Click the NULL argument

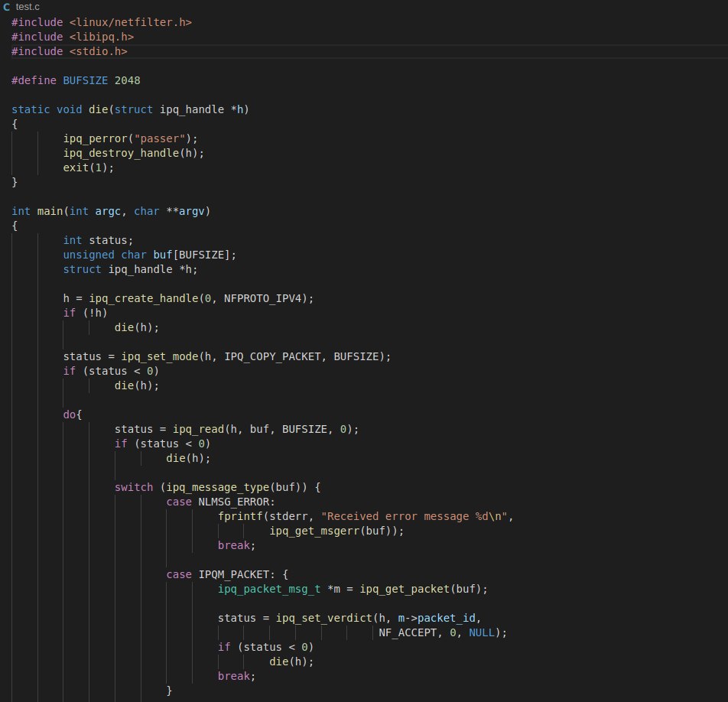click(482, 633)
